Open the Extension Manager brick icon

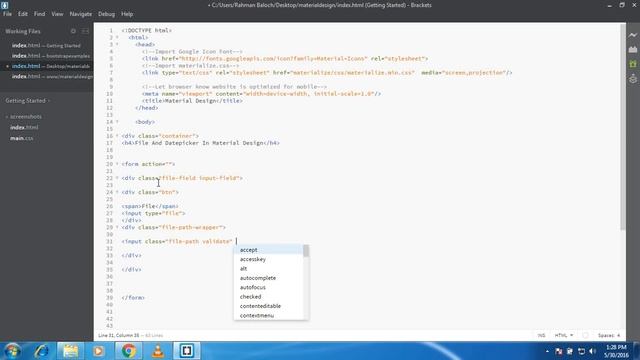coord(633,49)
